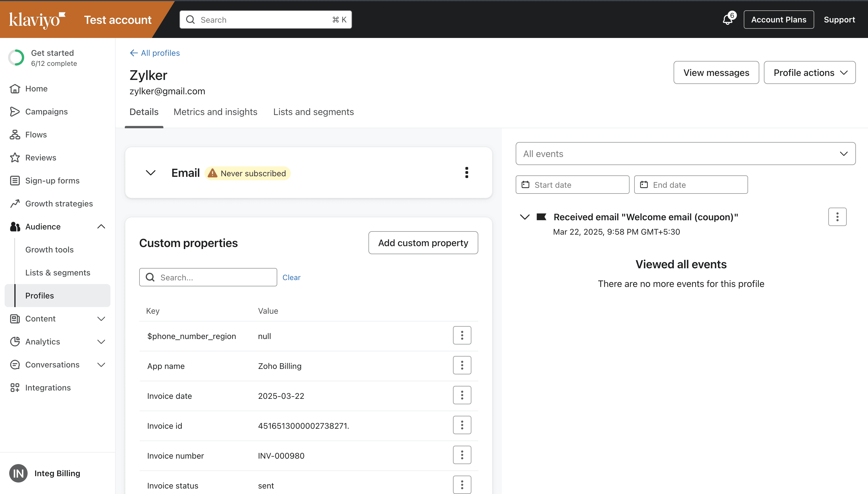This screenshot has height=494, width=868.
Task: Go back via All profiles link
Action: pos(155,53)
